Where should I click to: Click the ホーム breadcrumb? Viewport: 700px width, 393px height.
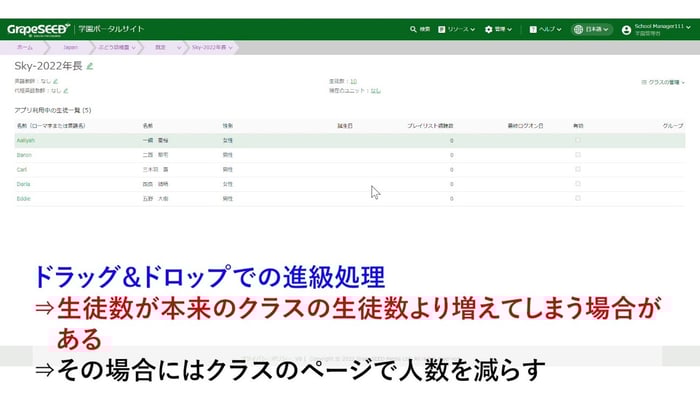point(25,47)
